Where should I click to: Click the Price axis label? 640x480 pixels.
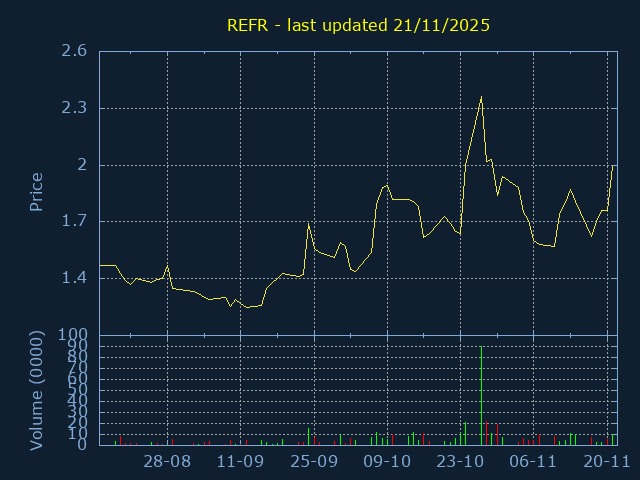[x=36, y=192]
